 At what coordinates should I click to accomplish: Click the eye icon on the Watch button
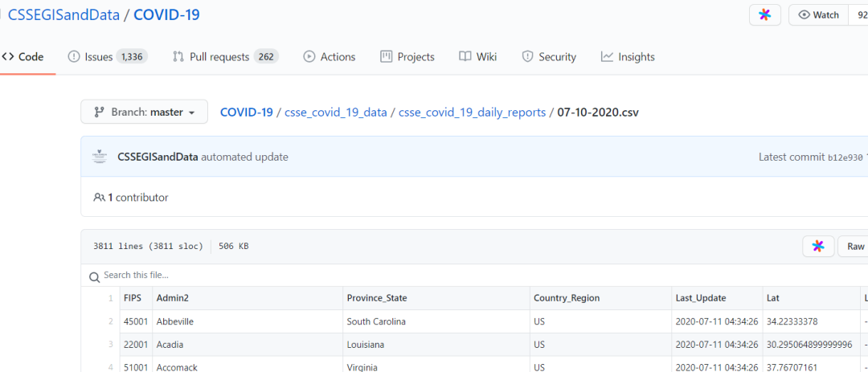(804, 15)
